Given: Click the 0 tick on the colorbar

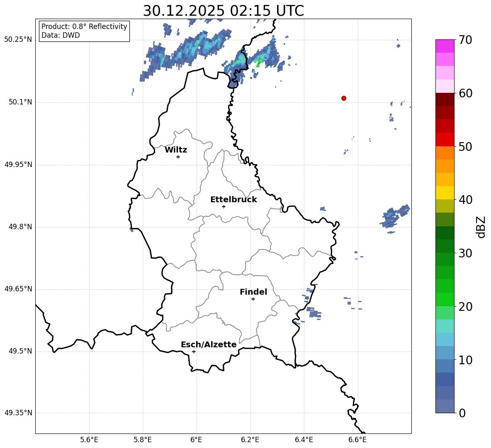Looking at the screenshot, I should 462,413.
